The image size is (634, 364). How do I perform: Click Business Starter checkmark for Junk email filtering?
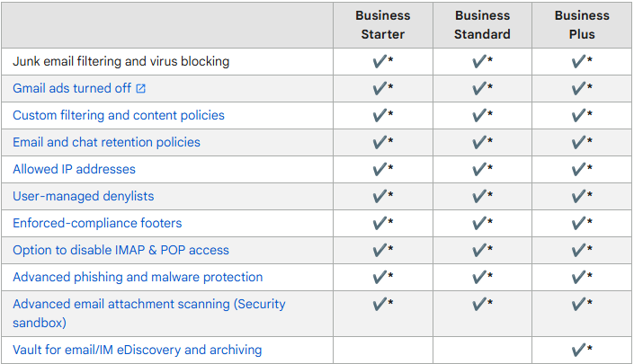pos(382,61)
